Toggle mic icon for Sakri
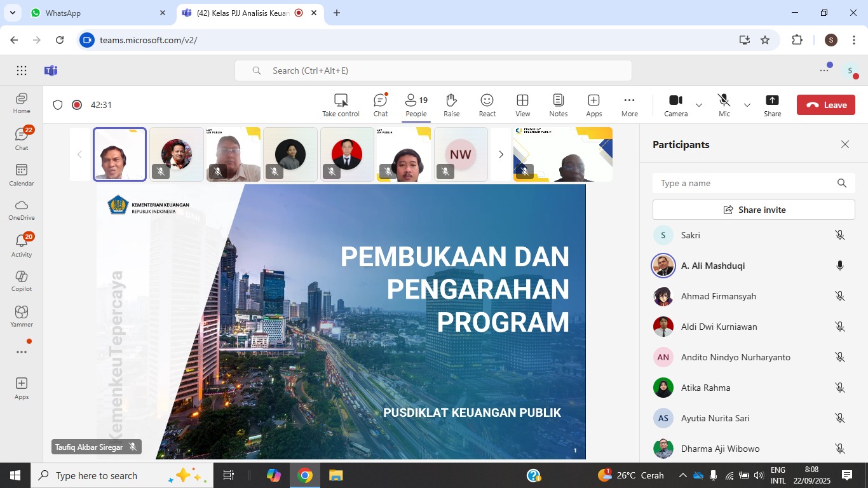Viewport: 868px width, 488px height. tap(840, 235)
